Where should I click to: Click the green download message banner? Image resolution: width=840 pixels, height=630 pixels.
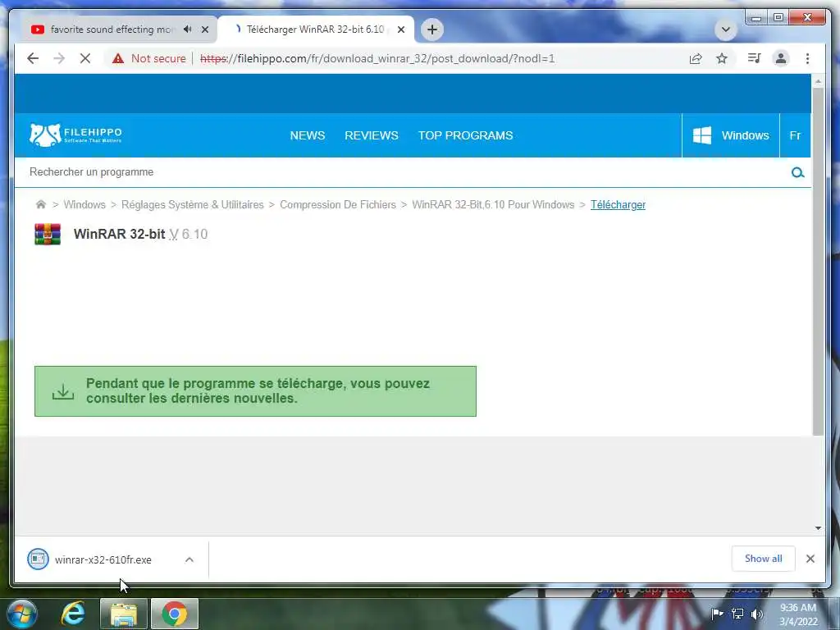256,391
